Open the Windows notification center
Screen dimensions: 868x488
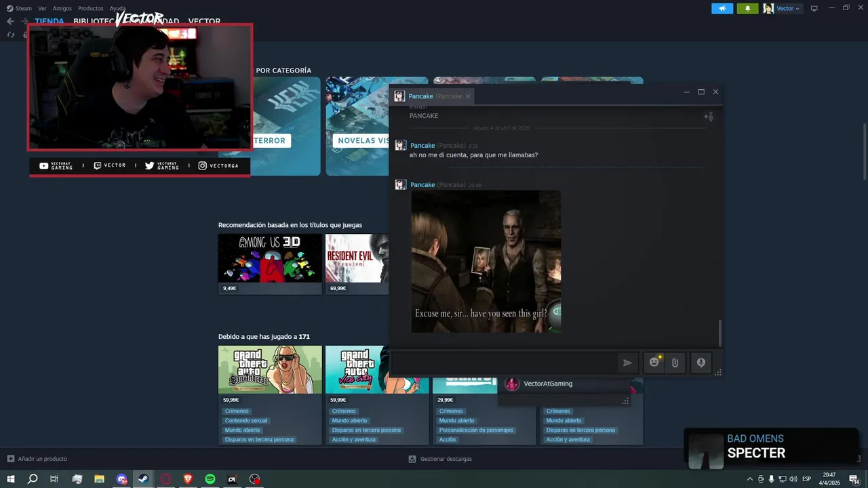pyautogui.click(x=854, y=479)
